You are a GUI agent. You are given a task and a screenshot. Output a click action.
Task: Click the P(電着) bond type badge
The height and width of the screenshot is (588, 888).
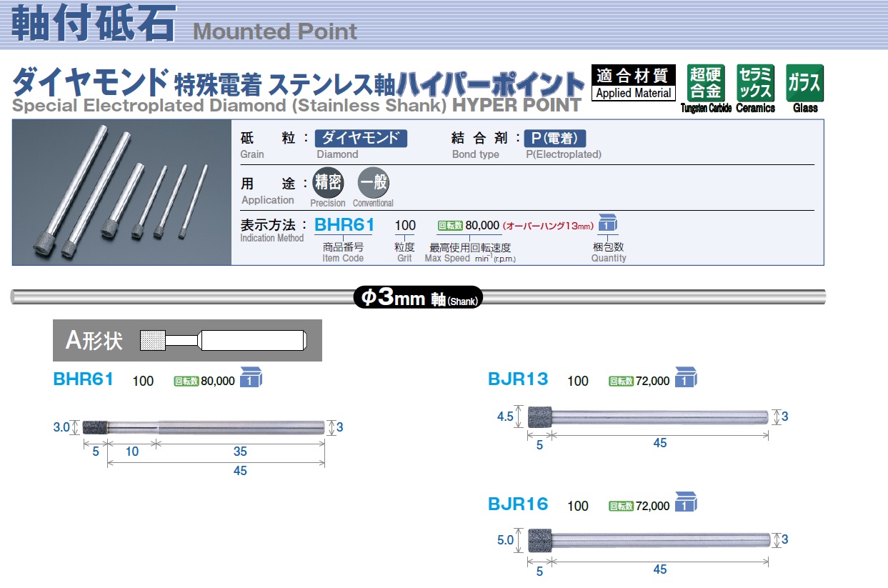point(555,139)
